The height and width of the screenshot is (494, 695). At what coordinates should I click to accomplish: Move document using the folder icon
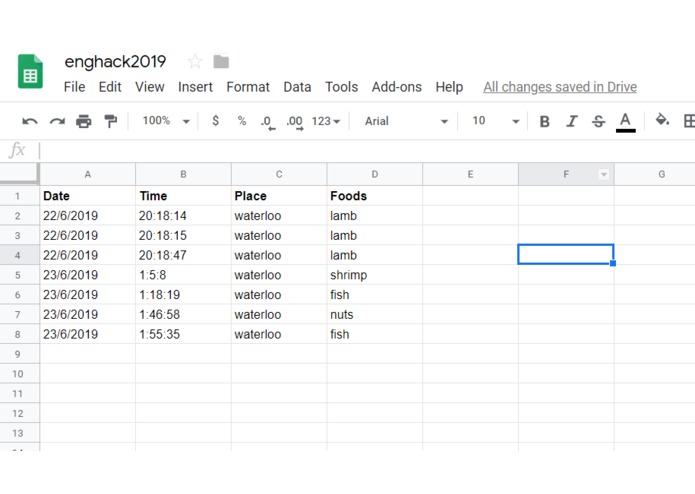(x=221, y=62)
